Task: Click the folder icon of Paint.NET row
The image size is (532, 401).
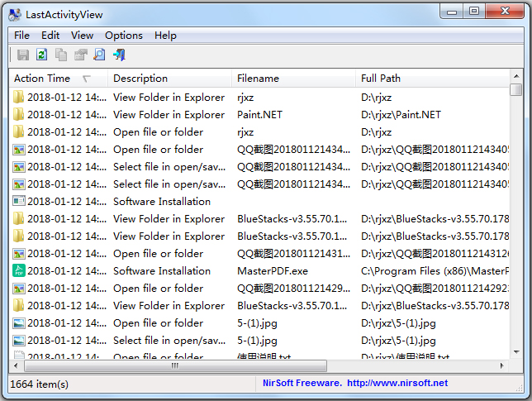Action: pyautogui.click(x=19, y=115)
